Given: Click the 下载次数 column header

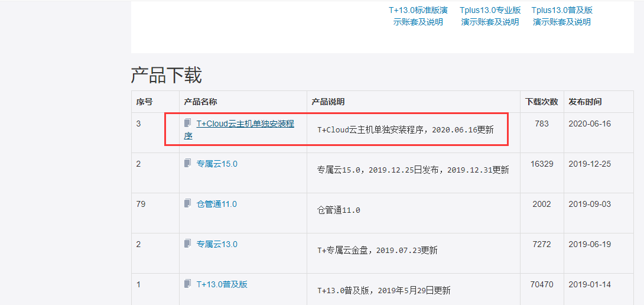Looking at the screenshot, I should (542, 102).
